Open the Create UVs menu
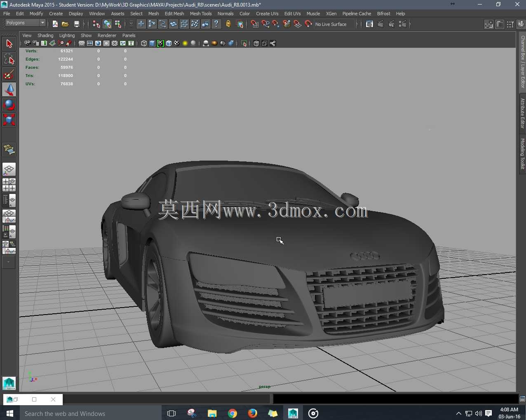This screenshot has height=420, width=526. [x=267, y=14]
